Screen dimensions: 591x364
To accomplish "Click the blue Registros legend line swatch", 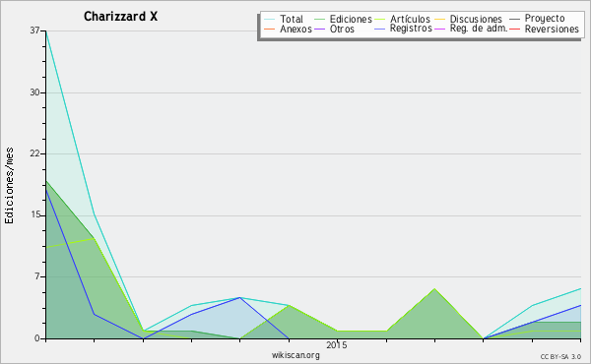I will click(379, 29).
